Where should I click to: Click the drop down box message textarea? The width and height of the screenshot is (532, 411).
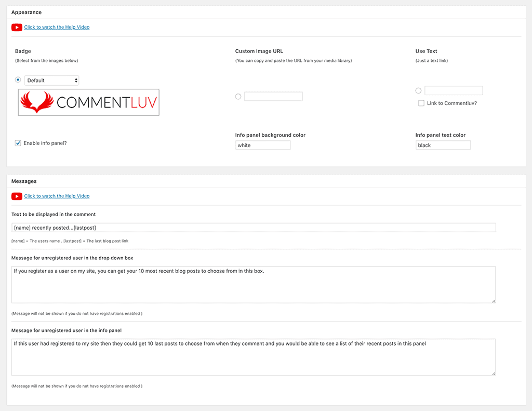253,283
